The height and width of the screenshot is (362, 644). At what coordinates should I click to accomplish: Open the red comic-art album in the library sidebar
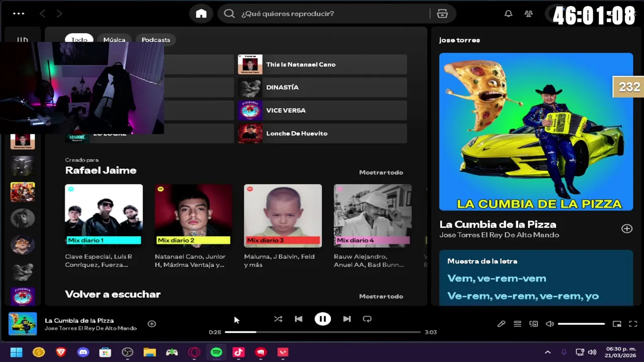[x=23, y=192]
